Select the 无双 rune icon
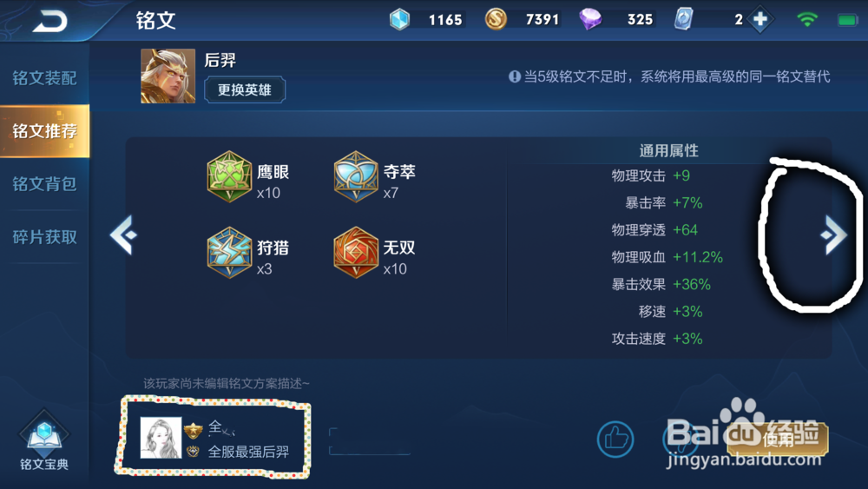The height and width of the screenshot is (489, 868). point(356,253)
